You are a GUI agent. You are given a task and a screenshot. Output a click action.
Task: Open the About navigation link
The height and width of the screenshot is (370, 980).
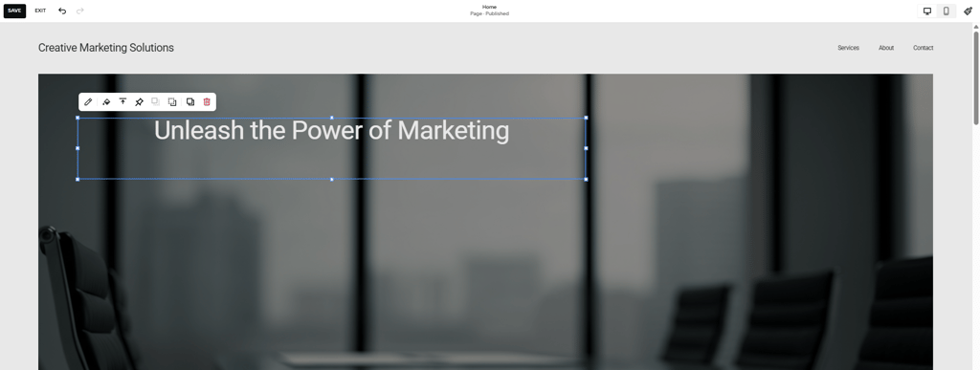tap(886, 48)
